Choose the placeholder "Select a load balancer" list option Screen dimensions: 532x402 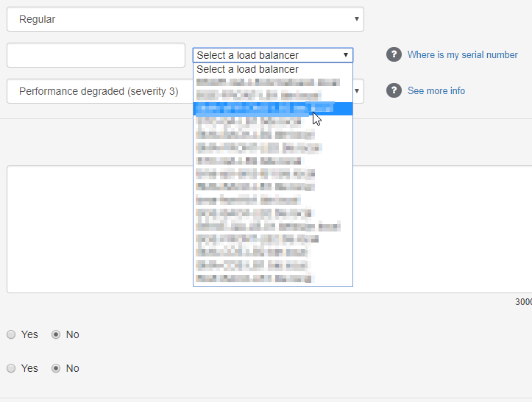[x=248, y=69]
